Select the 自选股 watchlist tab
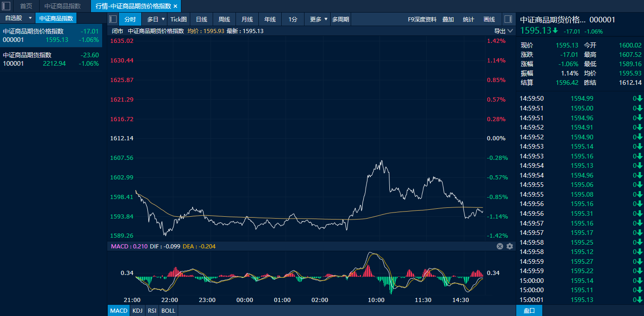Screen dimensions: 644x316 click(x=14, y=18)
